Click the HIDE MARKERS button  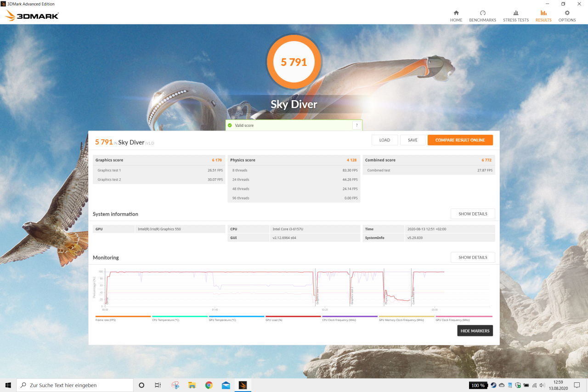click(x=475, y=331)
